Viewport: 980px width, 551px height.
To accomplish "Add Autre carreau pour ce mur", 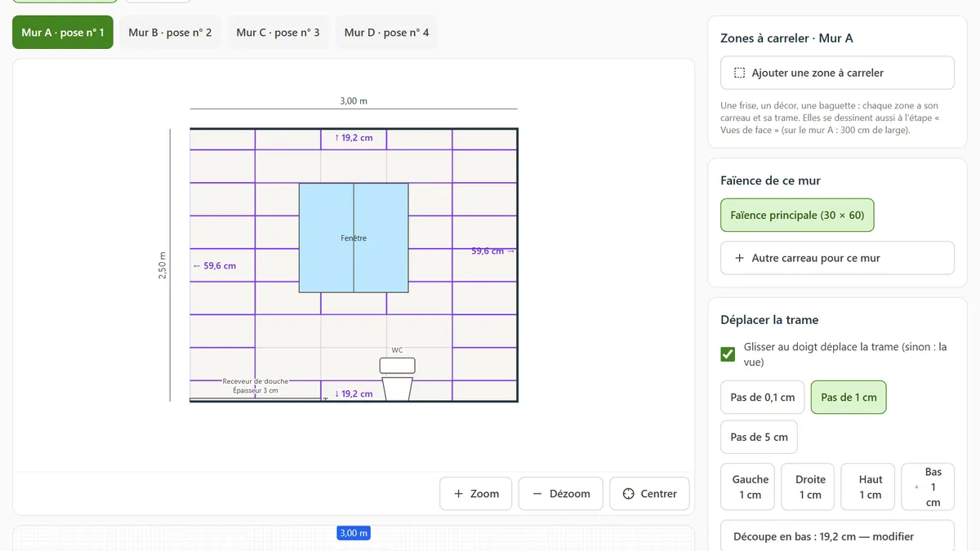I will tap(837, 258).
